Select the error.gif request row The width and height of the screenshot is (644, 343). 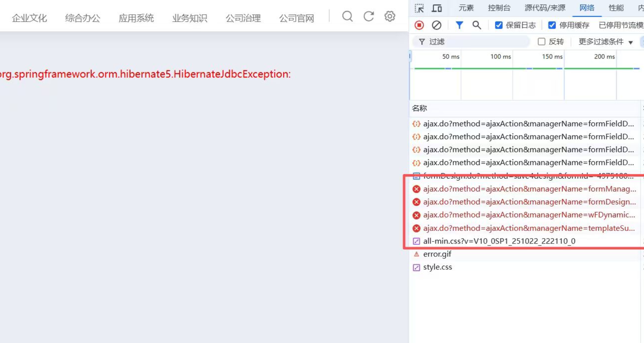pyautogui.click(x=525, y=254)
